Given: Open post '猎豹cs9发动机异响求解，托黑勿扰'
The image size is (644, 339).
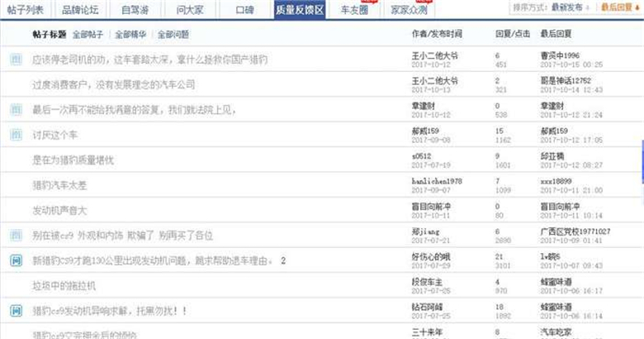Looking at the screenshot, I should pyautogui.click(x=110, y=311).
